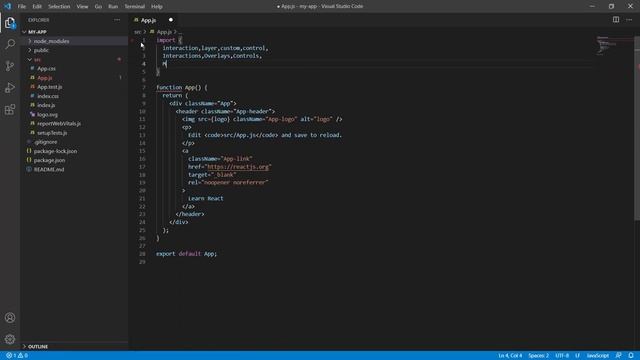Open setupTests.js file

52,133
